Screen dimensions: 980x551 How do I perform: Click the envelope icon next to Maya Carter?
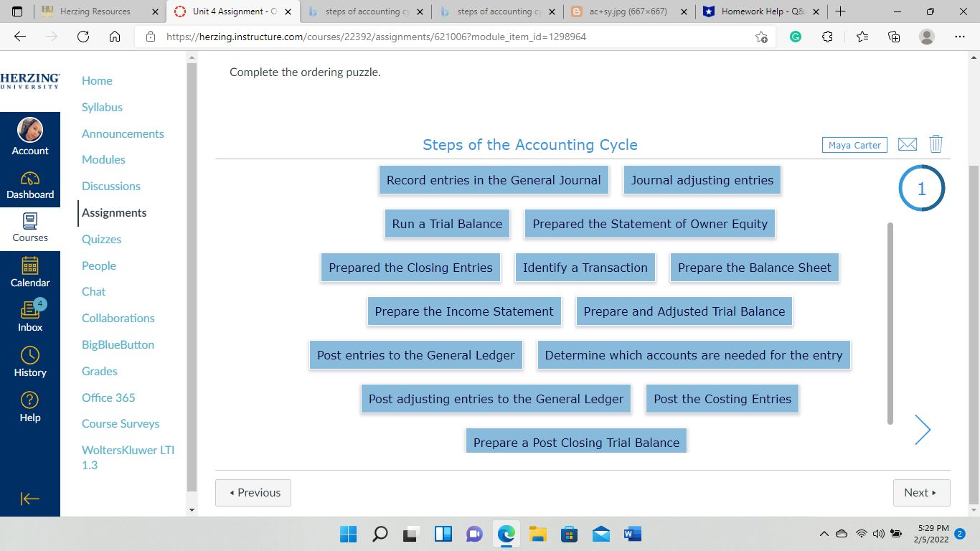click(x=907, y=143)
